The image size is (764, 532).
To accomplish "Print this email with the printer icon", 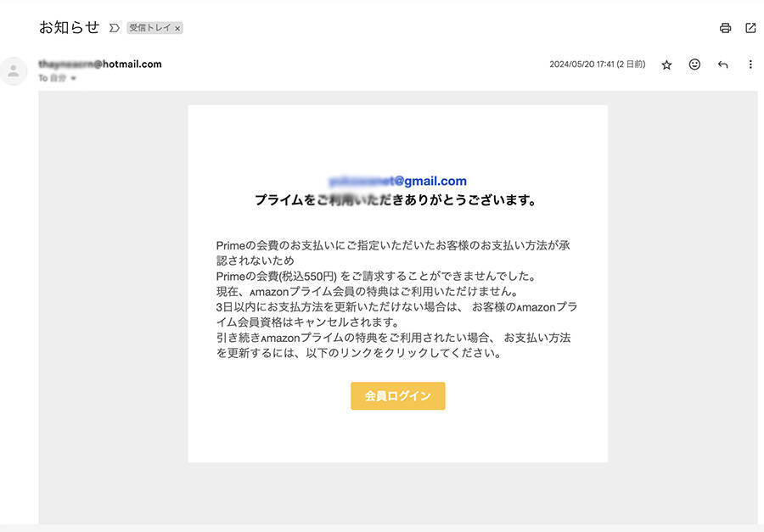I will click(725, 28).
